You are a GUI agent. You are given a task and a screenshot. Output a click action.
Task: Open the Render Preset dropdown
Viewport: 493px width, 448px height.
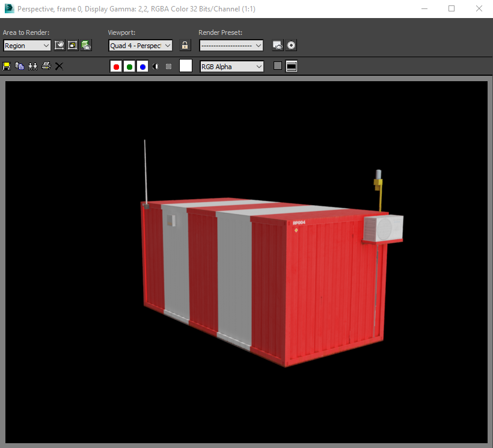231,46
